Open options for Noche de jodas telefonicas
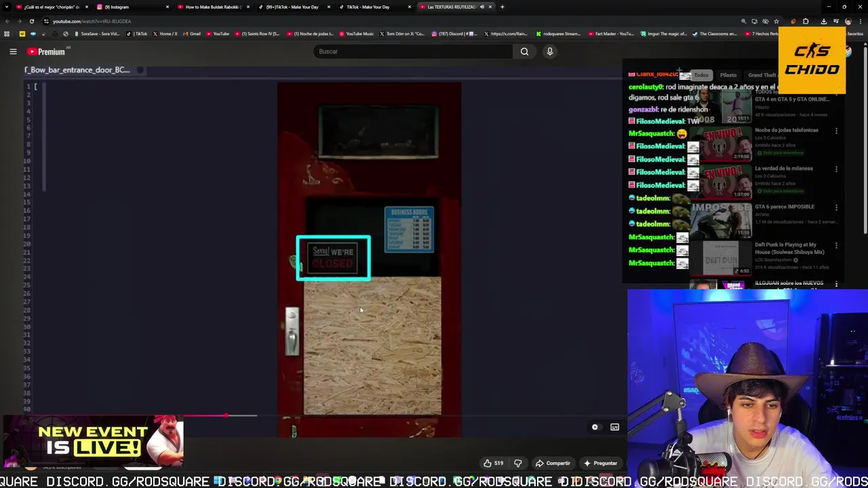The image size is (868, 488). pos(836,131)
